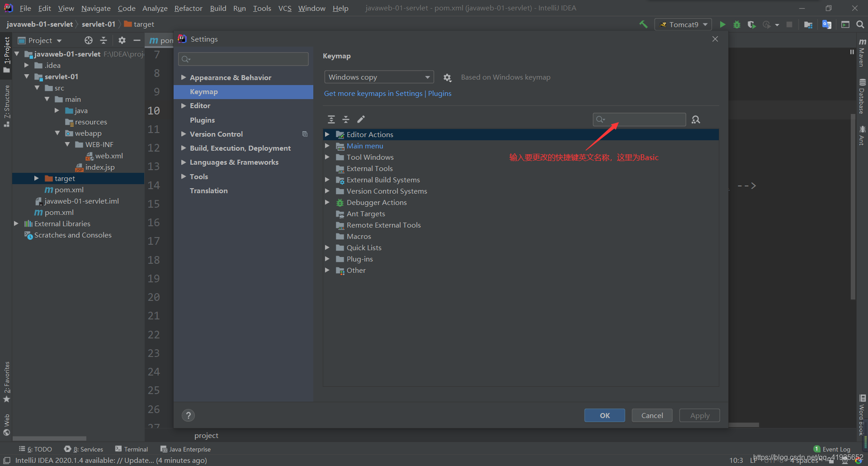
Task: Click the help question mark button
Action: (189, 415)
